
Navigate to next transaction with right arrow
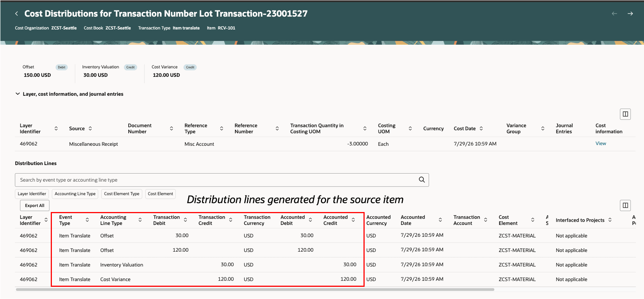coord(630,14)
